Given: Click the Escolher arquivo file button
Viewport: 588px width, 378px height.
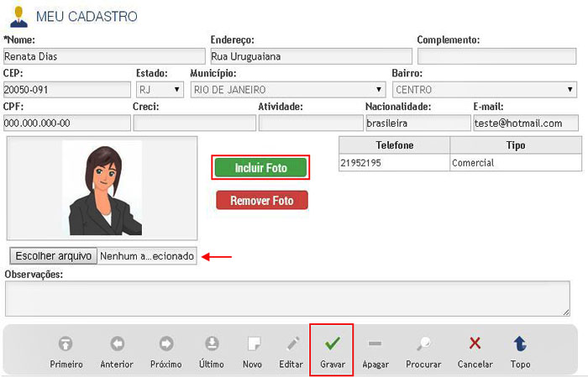Looking at the screenshot, I should point(54,255).
